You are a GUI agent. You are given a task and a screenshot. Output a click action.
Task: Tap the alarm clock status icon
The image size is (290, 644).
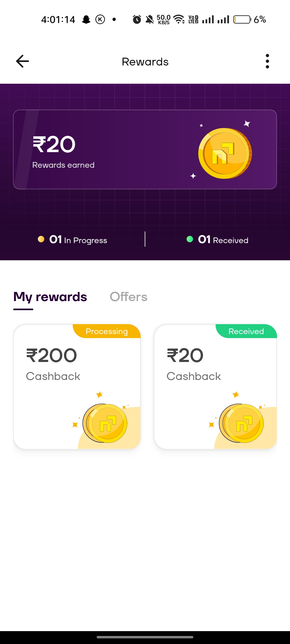point(137,20)
